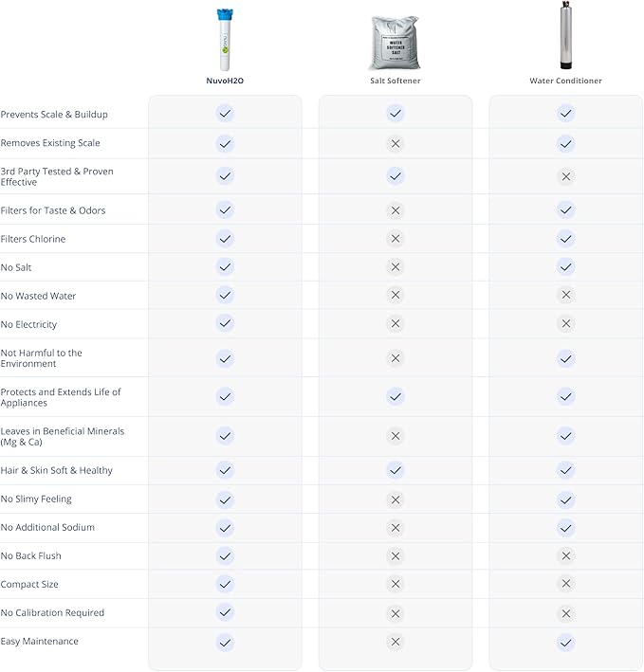
Task: Click Salt Softener checkmark for Hair & Skin row
Action: click(396, 470)
